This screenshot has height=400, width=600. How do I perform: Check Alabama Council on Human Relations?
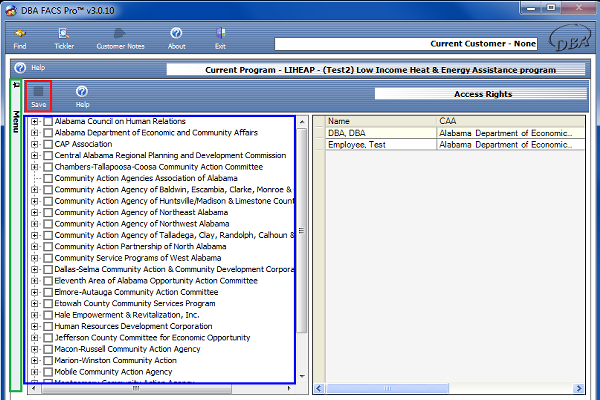(x=48, y=121)
